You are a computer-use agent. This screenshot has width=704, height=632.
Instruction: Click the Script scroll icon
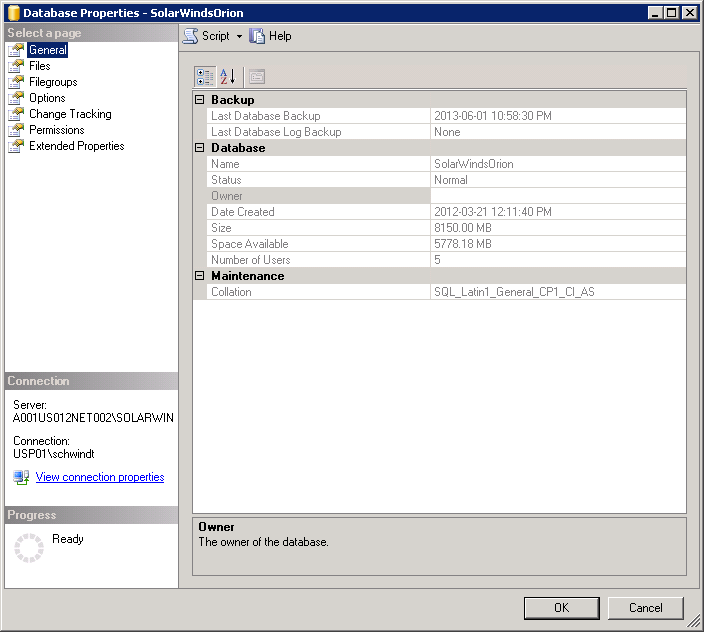coord(190,36)
